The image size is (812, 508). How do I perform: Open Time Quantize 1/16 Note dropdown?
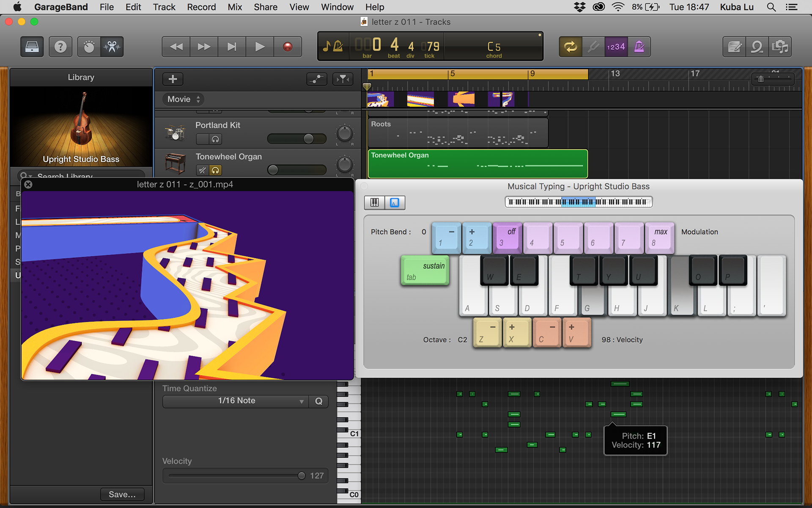[x=236, y=401]
